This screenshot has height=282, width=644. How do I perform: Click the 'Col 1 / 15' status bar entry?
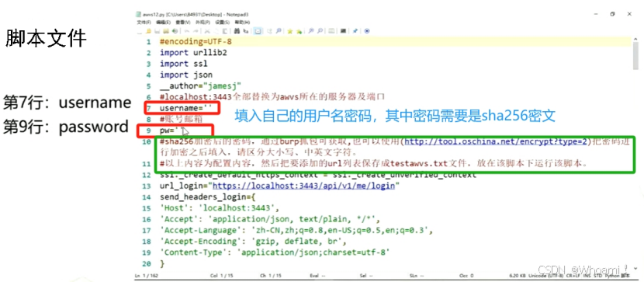pos(222,276)
